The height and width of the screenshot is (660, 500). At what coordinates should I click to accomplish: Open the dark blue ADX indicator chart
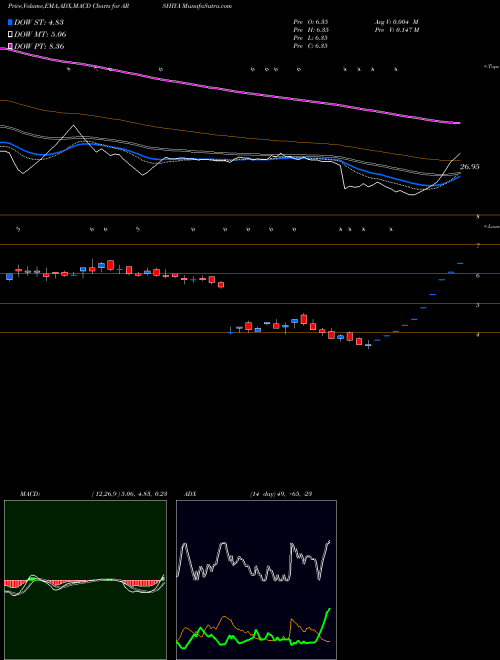[256, 580]
